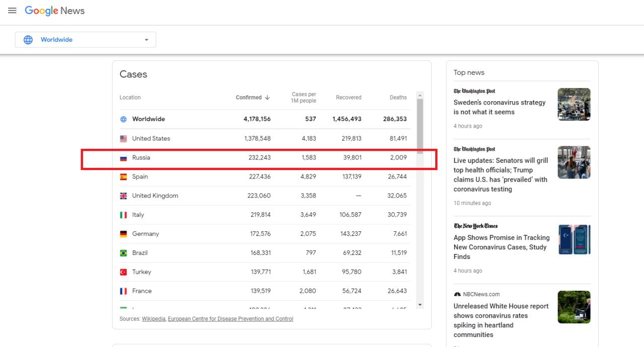Select the United Kingdom row name
Screen dimensions: 644x347
pyautogui.click(x=155, y=196)
